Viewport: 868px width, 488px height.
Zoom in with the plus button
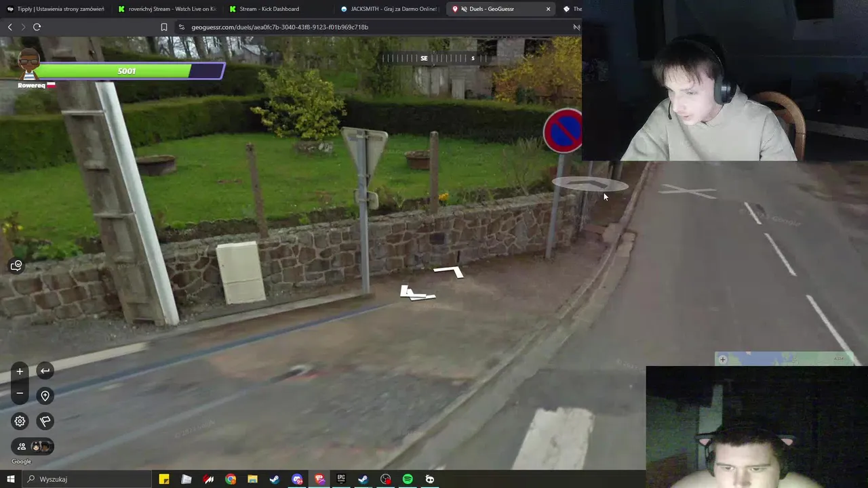coord(20,371)
